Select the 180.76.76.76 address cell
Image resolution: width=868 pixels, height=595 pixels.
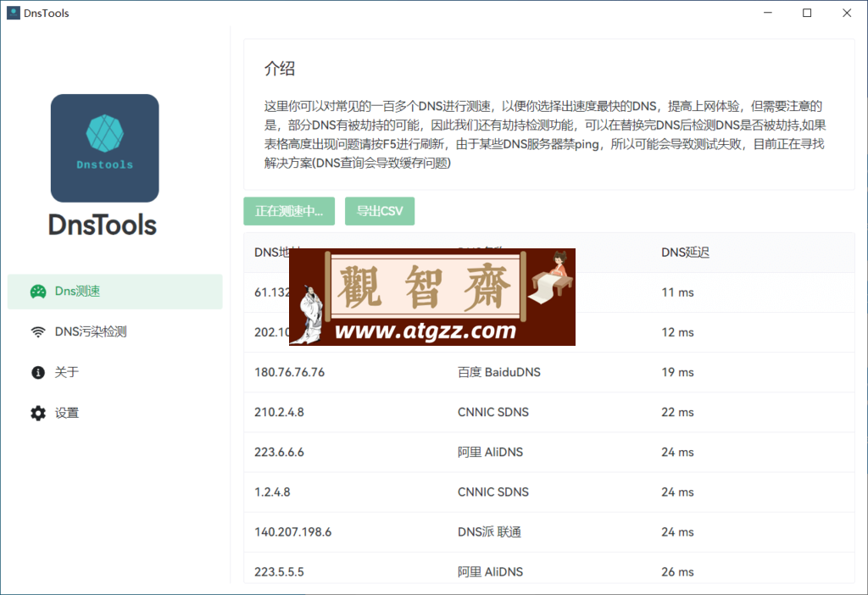290,372
